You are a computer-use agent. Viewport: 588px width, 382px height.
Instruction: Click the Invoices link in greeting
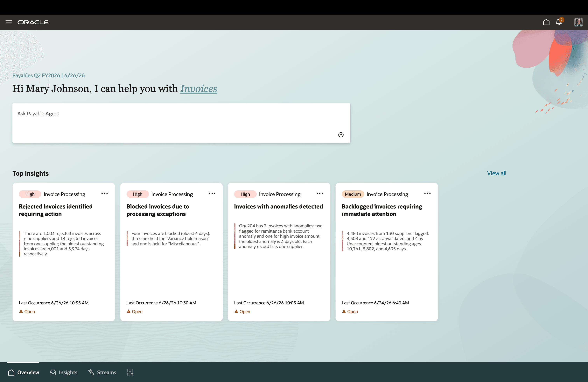[199, 89]
